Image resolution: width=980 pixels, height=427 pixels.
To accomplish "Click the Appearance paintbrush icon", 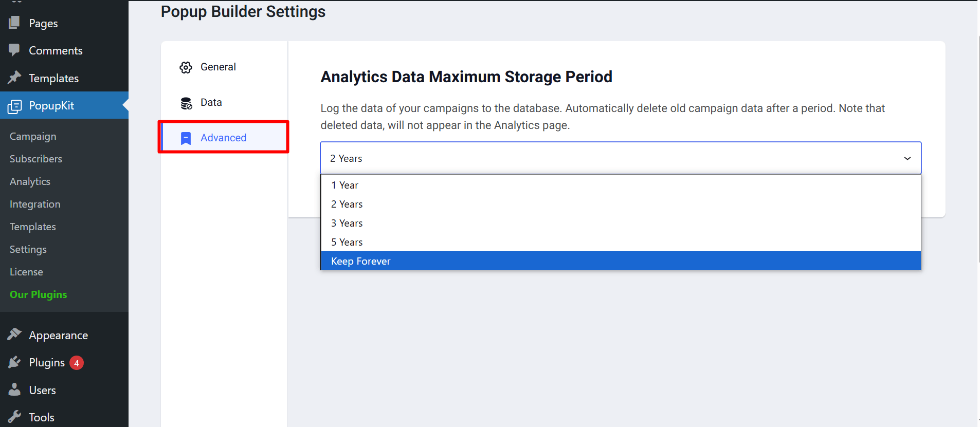I will [14, 335].
